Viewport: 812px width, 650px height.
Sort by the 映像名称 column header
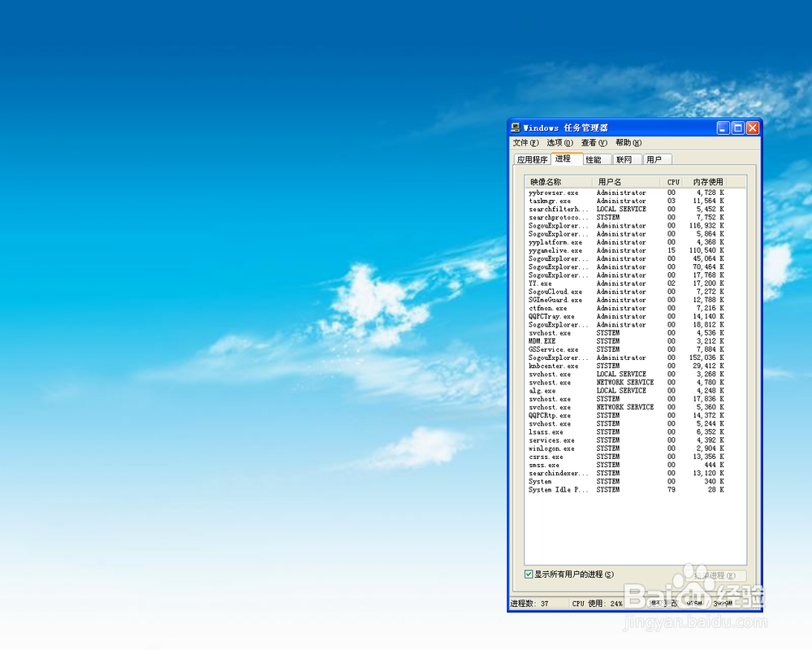[559, 182]
